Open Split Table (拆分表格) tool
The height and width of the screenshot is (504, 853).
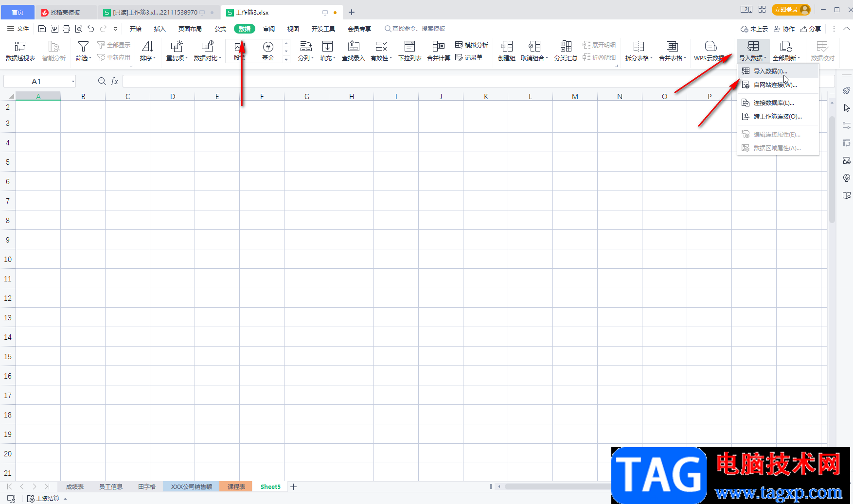point(639,51)
